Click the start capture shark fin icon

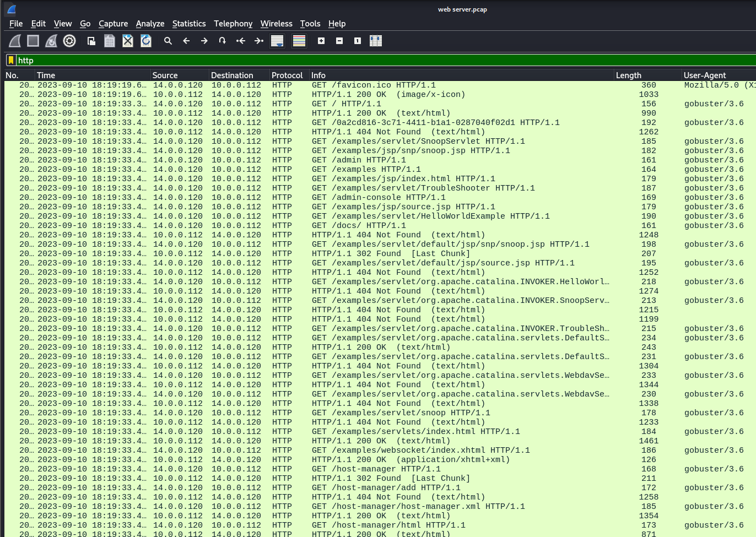(15, 41)
